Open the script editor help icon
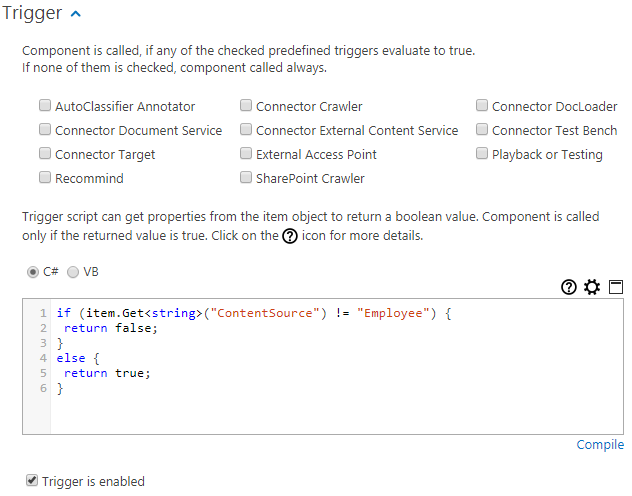 (x=569, y=287)
